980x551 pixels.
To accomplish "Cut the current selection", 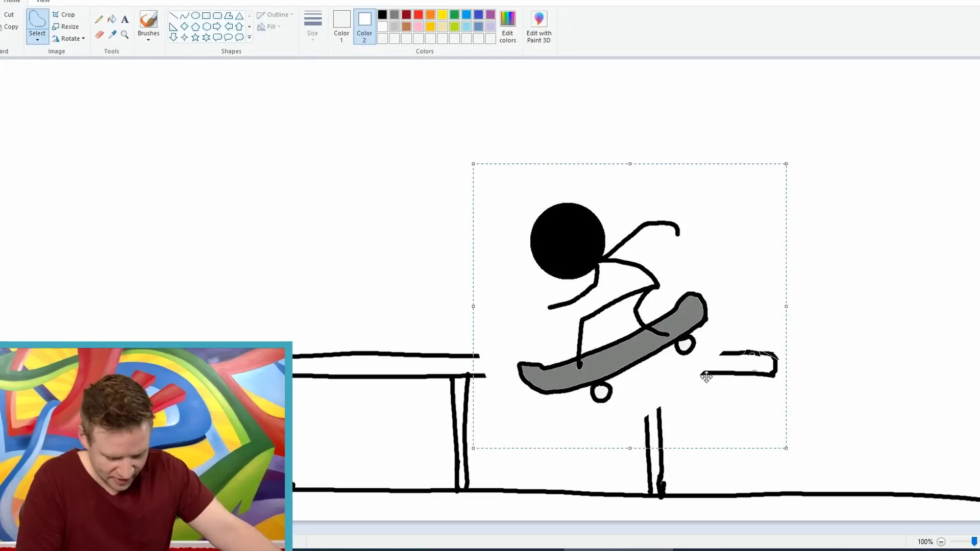I will (9, 14).
